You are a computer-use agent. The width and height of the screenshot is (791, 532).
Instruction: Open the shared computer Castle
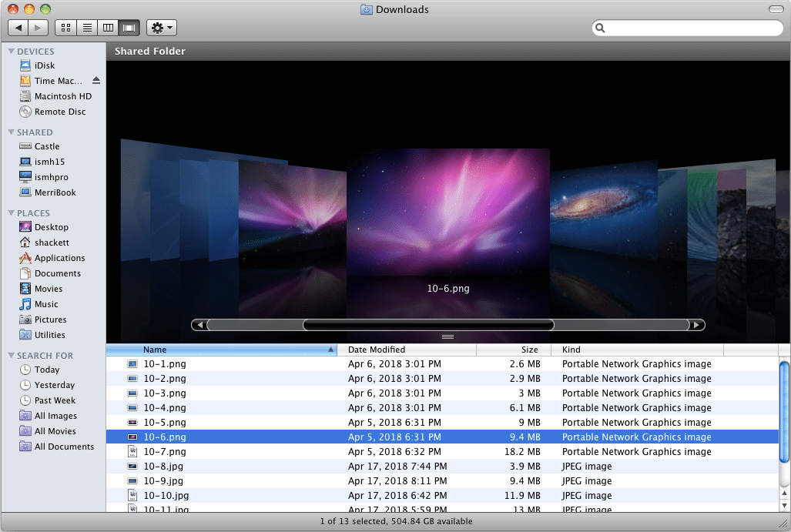pyautogui.click(x=45, y=146)
